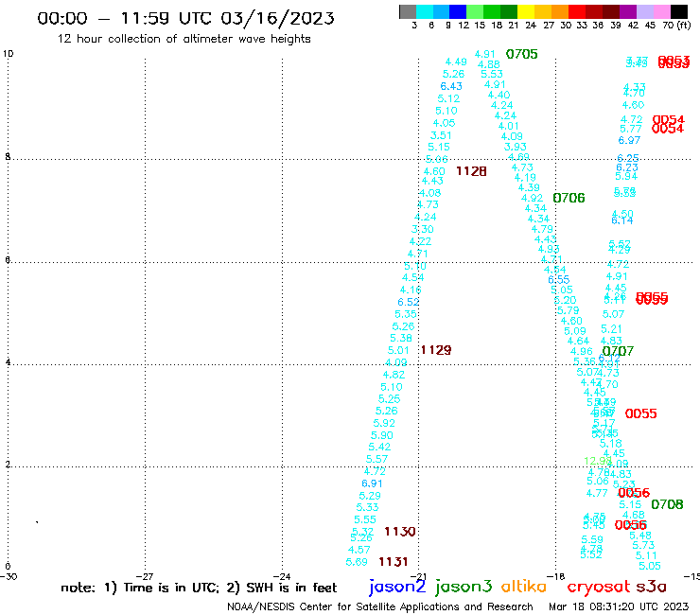The width and height of the screenshot is (700, 615).
Task: Click the longitude axis label '-24'
Action: (x=281, y=576)
